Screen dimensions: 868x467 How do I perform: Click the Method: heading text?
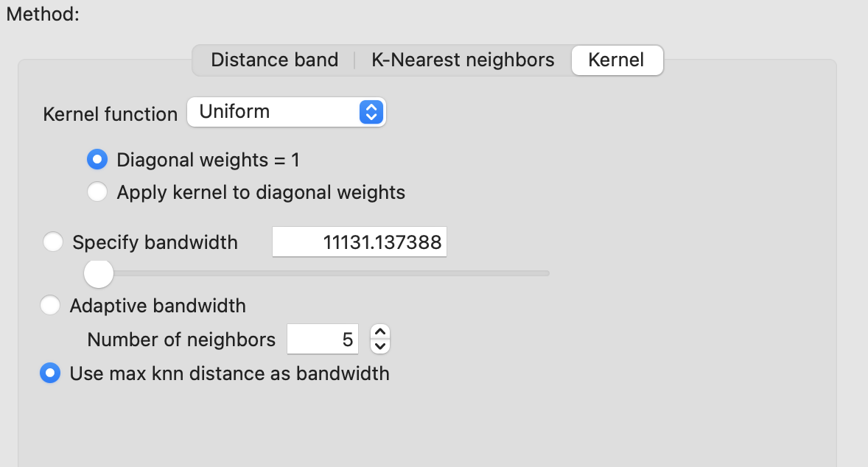(x=43, y=14)
